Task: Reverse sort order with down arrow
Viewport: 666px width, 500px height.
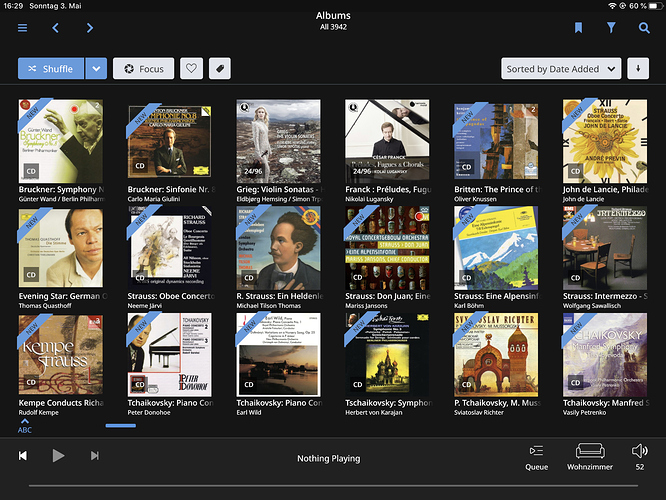Action: pos(638,68)
